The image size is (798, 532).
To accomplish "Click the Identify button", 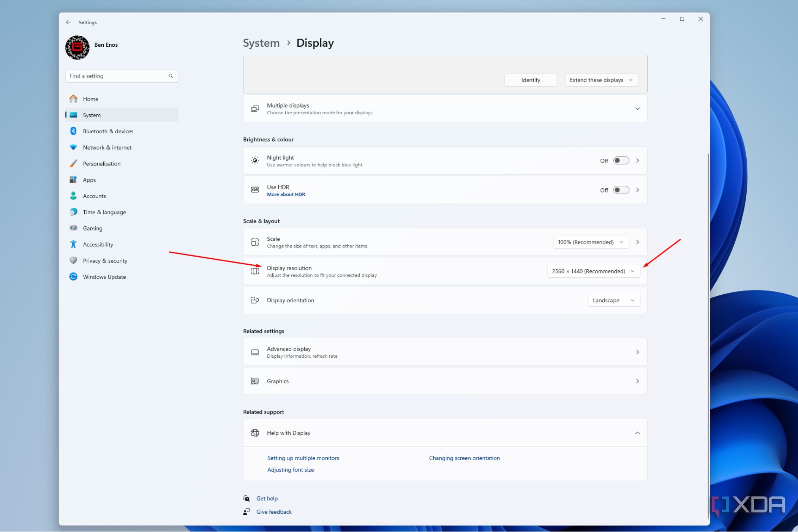I will click(x=530, y=80).
